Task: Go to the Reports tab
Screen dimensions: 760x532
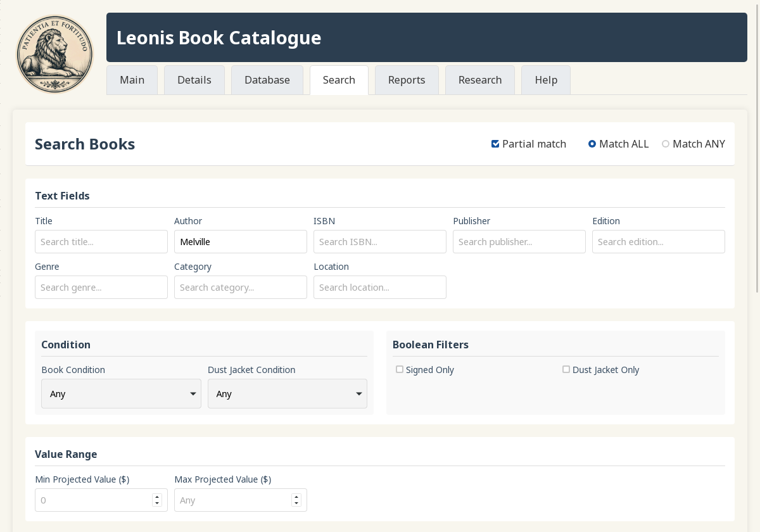Action: point(407,80)
